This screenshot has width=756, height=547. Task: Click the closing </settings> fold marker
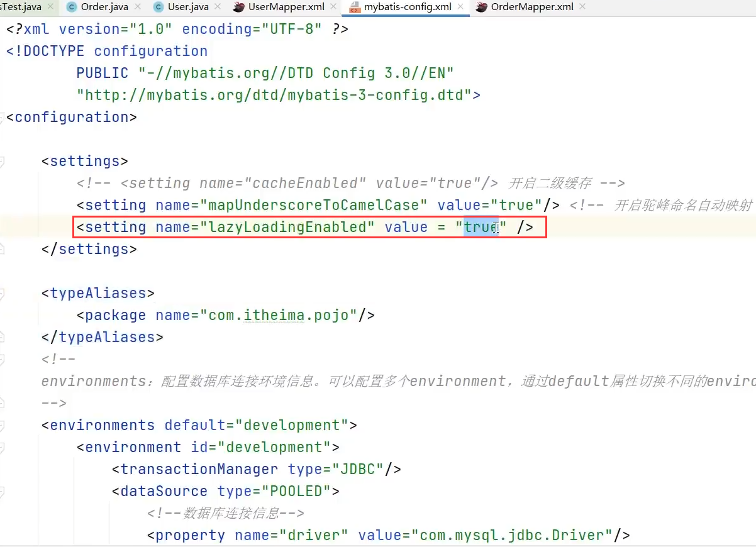click(x=2, y=249)
